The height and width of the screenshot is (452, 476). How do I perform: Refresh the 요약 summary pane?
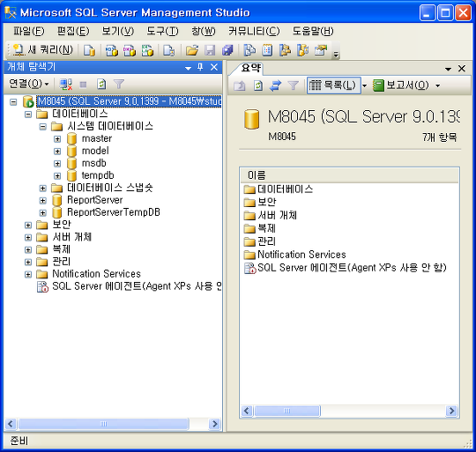pyautogui.click(x=257, y=85)
